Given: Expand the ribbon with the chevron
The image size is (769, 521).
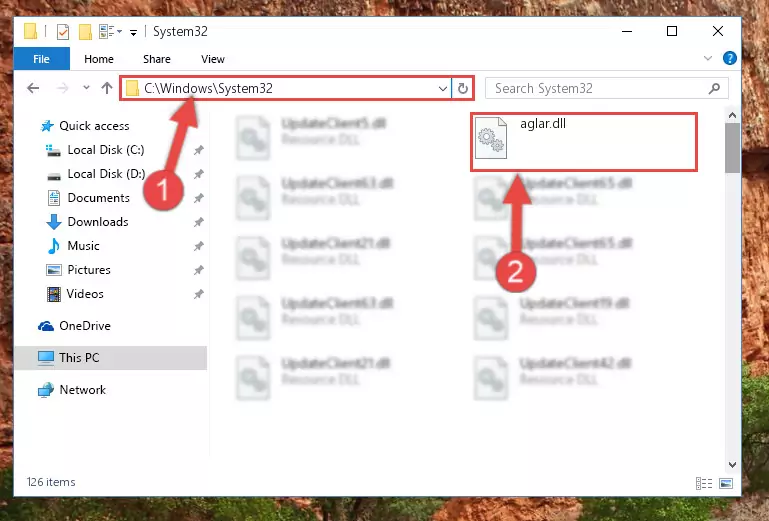Looking at the screenshot, I should click(x=708, y=58).
